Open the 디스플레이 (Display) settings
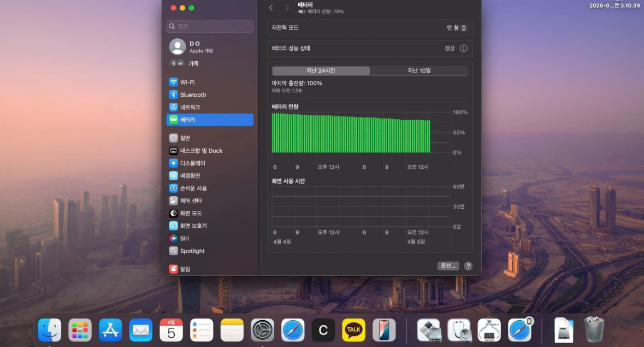This screenshot has height=347, width=644. (x=192, y=163)
